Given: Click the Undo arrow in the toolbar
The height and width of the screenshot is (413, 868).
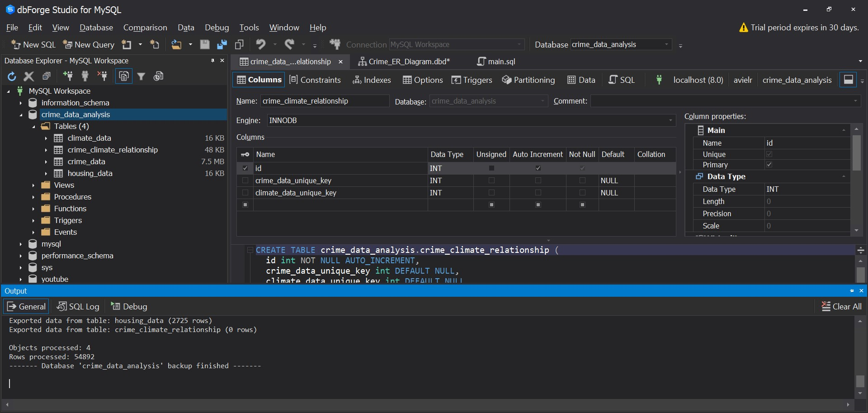Looking at the screenshot, I should tap(261, 44).
